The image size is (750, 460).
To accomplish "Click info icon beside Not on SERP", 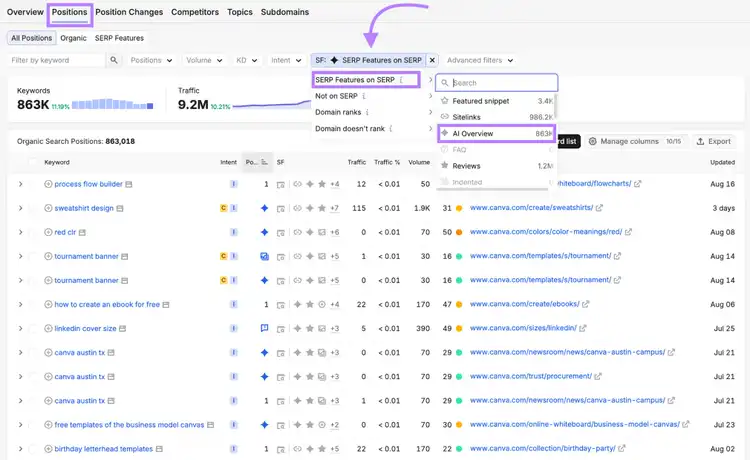I will pos(364,96).
